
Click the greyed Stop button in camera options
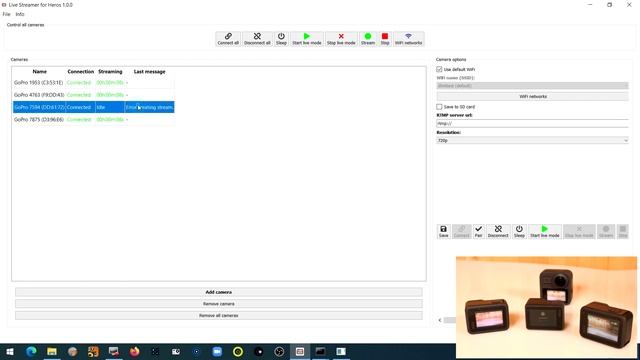click(622, 231)
